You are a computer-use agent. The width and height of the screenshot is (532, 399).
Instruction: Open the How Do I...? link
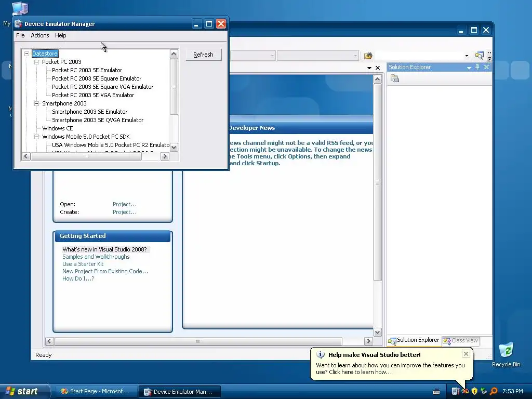point(78,278)
